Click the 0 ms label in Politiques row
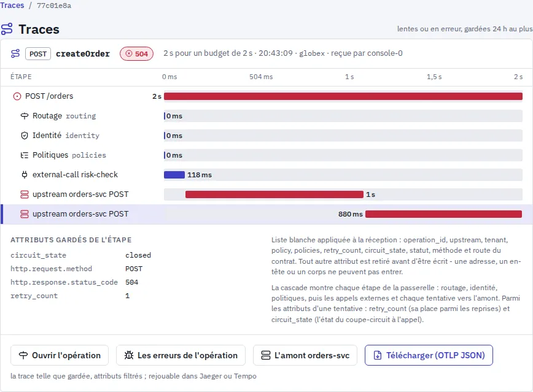The width and height of the screenshot is (533, 392). (x=174, y=155)
